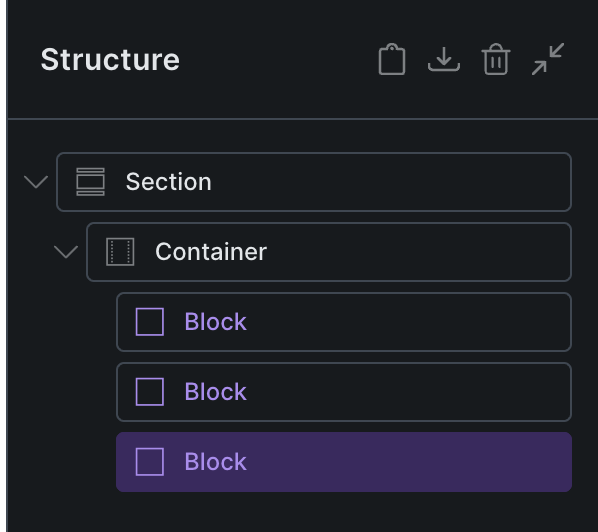Click the divider line under the Structure header

pos(303,119)
